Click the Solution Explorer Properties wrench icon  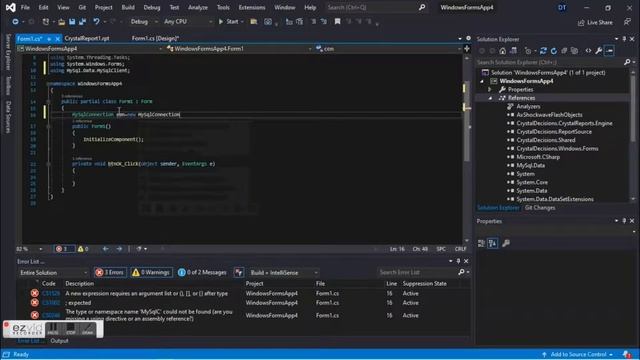coord(598,51)
